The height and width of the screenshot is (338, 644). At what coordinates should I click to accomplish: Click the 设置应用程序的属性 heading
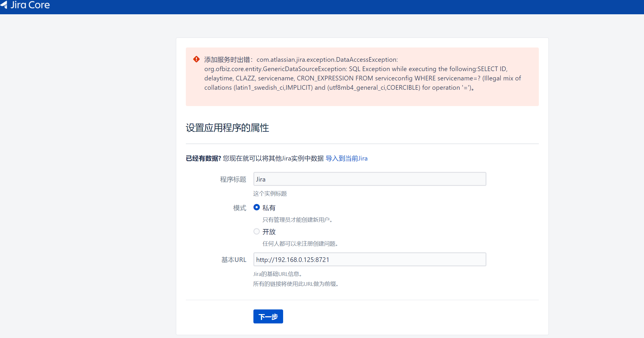(x=227, y=128)
